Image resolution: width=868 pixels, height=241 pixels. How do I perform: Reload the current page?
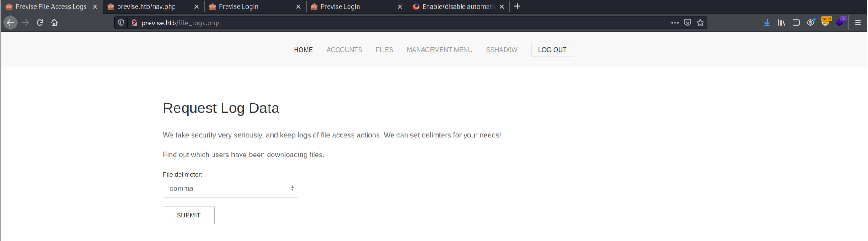40,23
